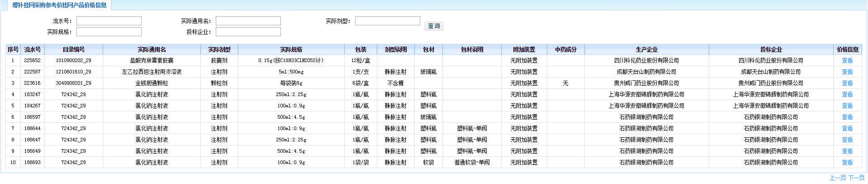The width and height of the screenshot is (868, 184).
Task: Click the 流水号 input field
Action: [109, 21]
